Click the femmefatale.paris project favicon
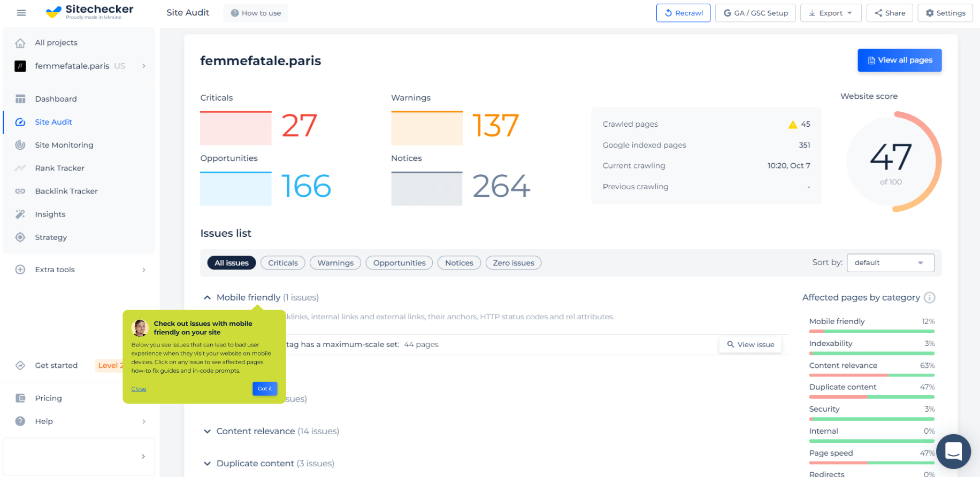 (x=20, y=66)
